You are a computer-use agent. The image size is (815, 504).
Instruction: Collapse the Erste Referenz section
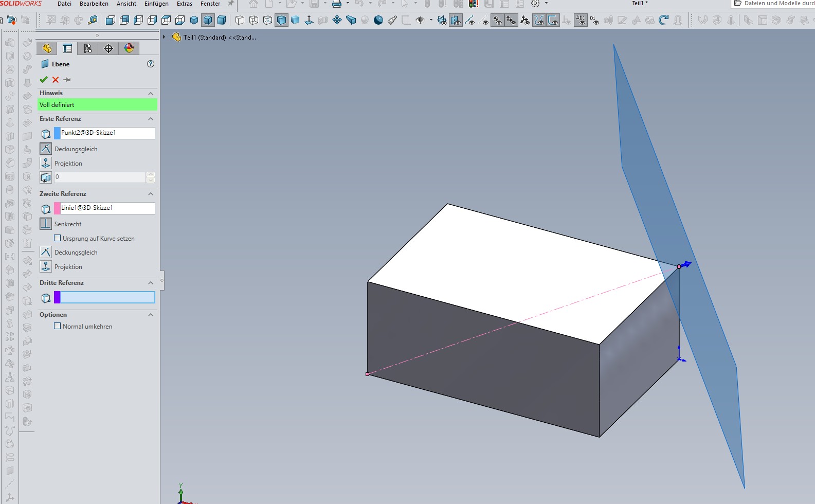(151, 119)
